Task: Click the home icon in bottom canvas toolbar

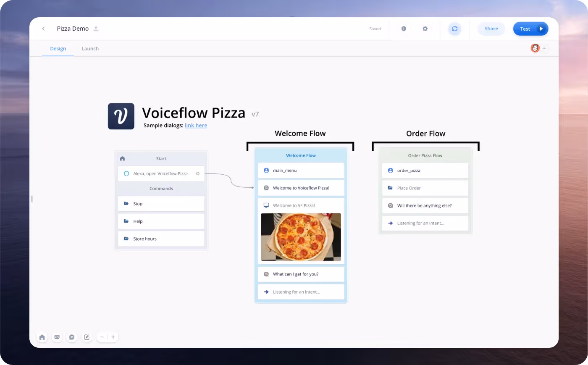Action: [42, 337]
